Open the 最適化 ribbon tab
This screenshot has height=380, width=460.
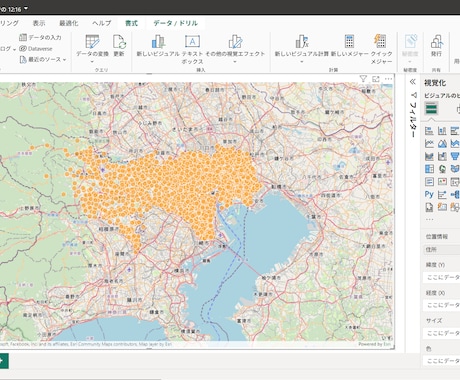tap(68, 23)
